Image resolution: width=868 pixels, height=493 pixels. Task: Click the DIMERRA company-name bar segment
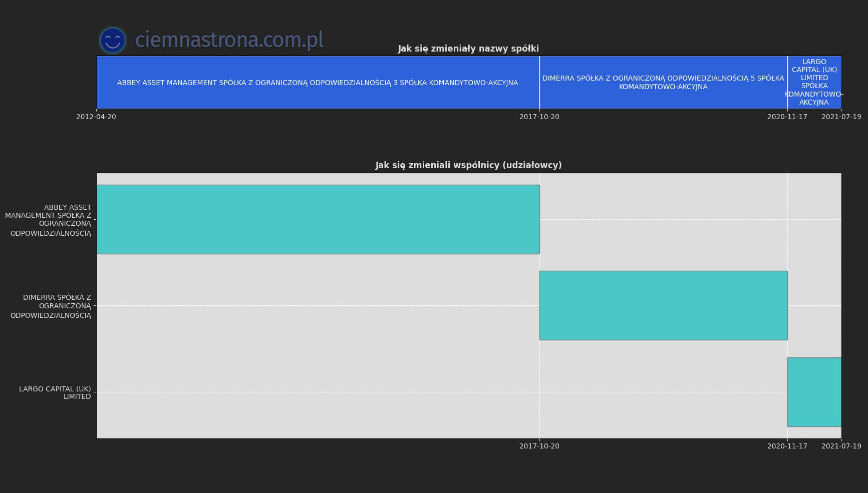(x=663, y=82)
